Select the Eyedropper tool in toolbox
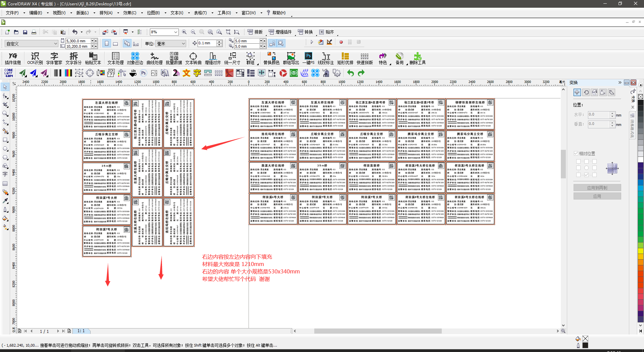Screen dimensions: 644x352 click(5, 201)
